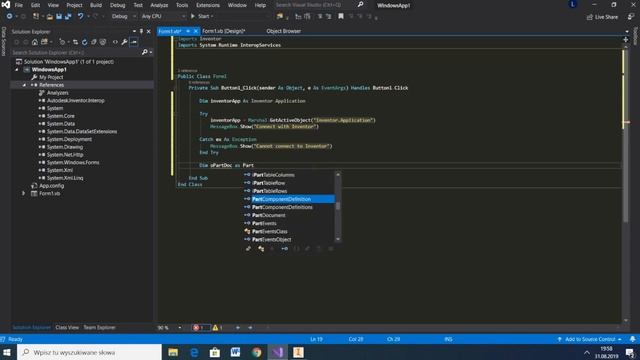The image size is (640, 360).
Task: Click the account avatar labeled L
Action: pyautogui.click(x=573, y=4)
